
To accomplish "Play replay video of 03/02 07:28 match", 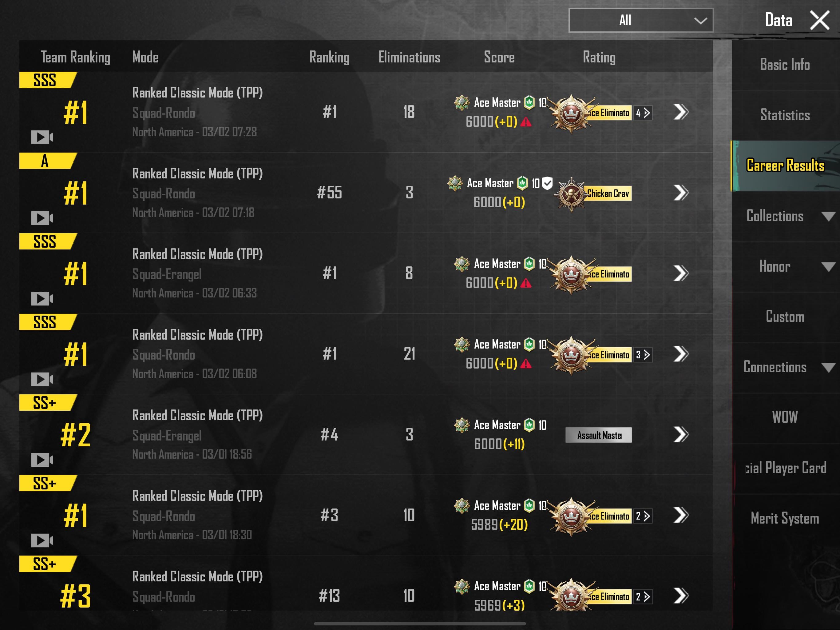I will point(42,137).
